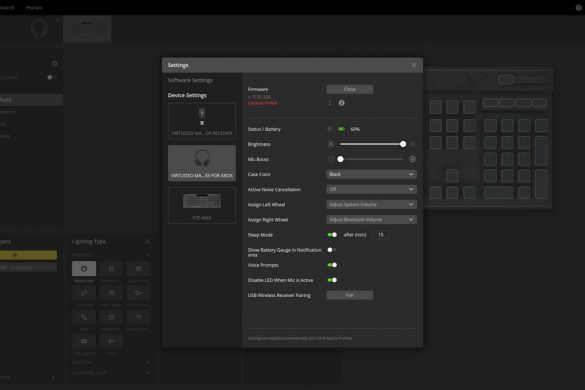The image size is (585, 390).
Task: Toggle Sleep Mode switch
Action: pos(332,235)
